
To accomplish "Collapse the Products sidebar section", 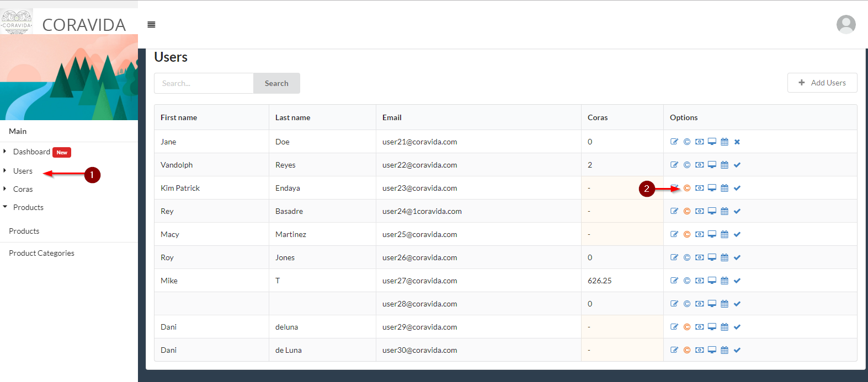I will tap(28, 207).
